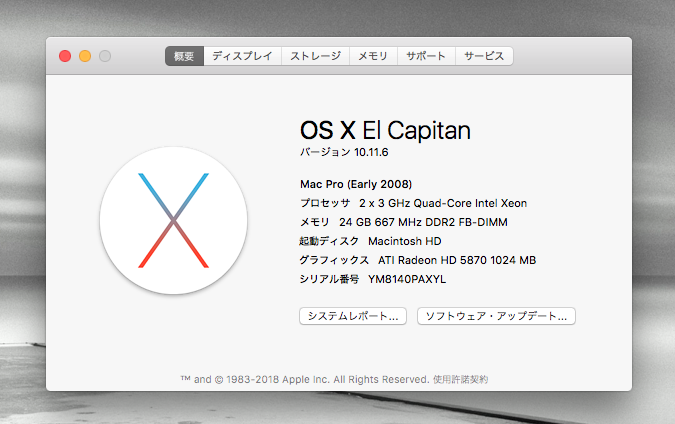
Task: Click the OS X El Capitan title
Action: [385, 130]
